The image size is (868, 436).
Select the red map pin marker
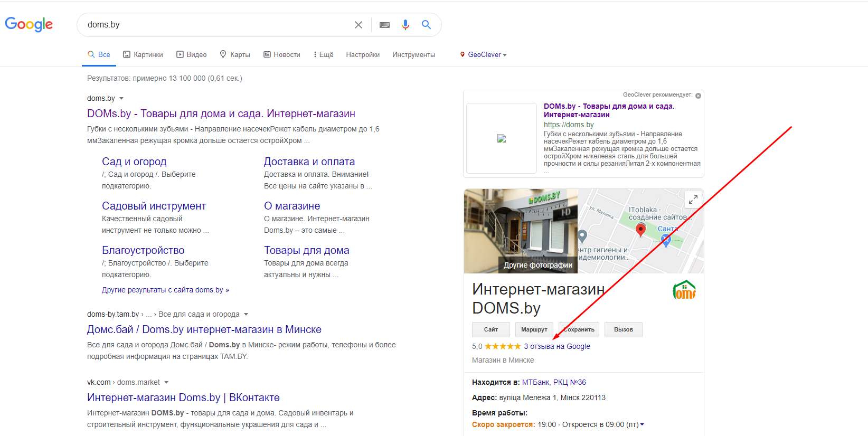click(x=640, y=230)
